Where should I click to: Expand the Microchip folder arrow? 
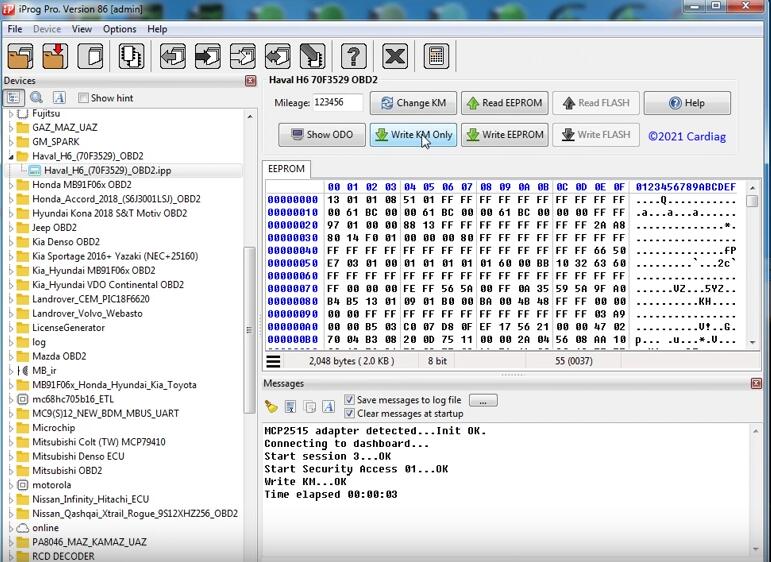click(11, 428)
